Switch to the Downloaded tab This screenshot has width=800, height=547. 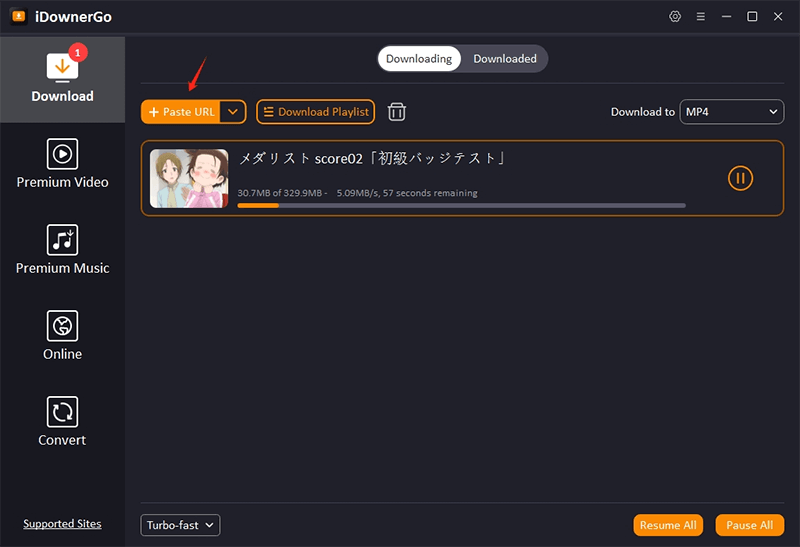pos(505,59)
